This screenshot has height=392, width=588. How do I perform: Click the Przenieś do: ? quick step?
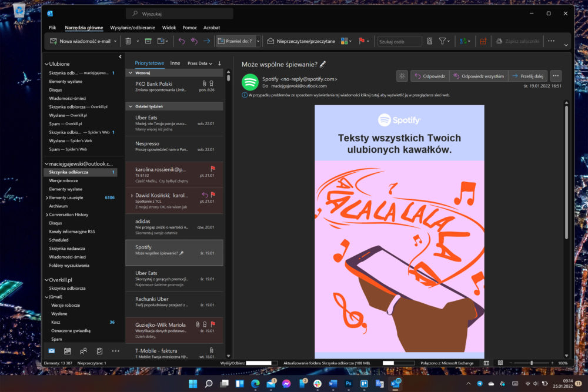tap(236, 41)
